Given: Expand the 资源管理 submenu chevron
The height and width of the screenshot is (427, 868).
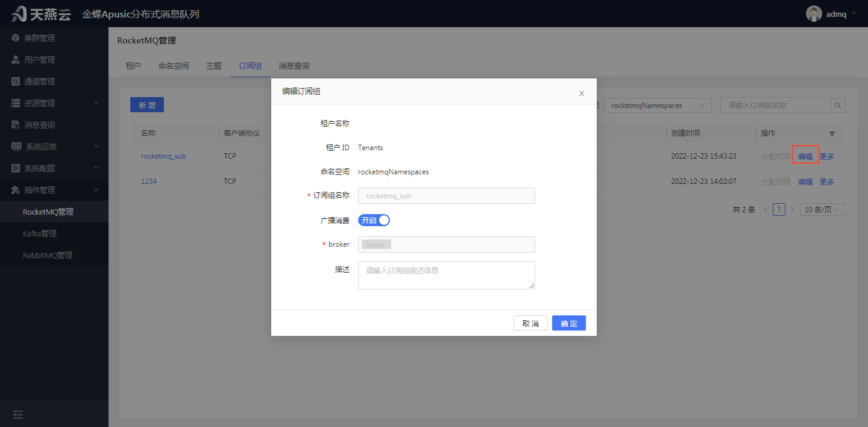Looking at the screenshot, I should (96, 103).
